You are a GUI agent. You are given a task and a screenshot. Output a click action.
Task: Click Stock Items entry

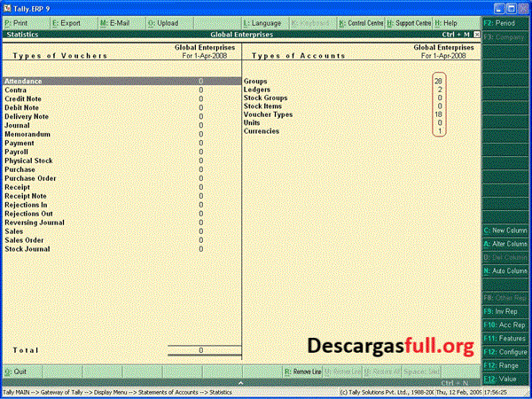(262, 106)
